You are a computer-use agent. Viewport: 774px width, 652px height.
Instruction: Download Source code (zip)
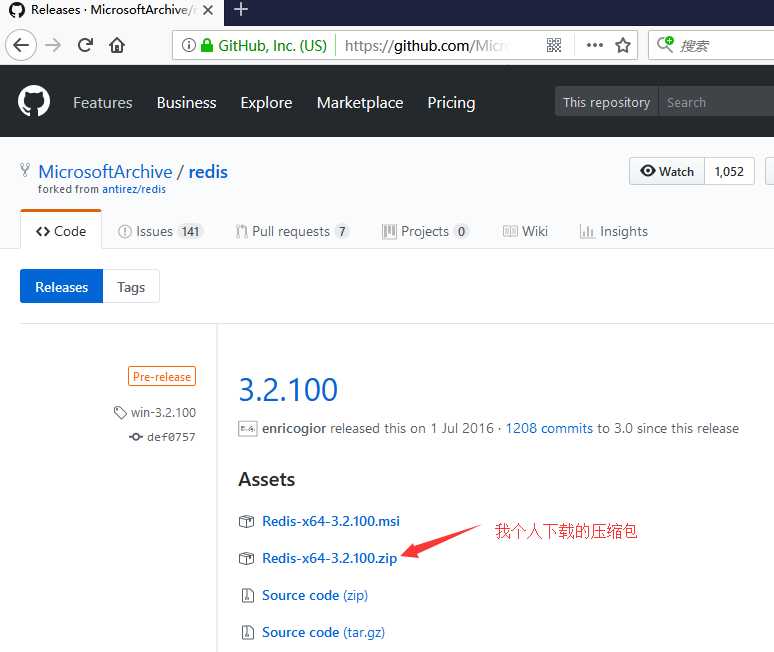[315, 595]
